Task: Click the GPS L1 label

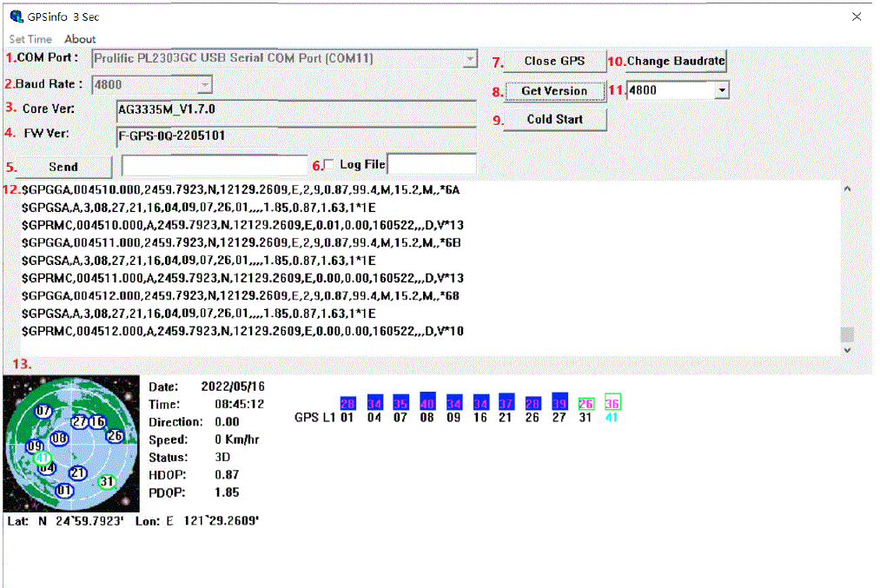Action: 314,418
